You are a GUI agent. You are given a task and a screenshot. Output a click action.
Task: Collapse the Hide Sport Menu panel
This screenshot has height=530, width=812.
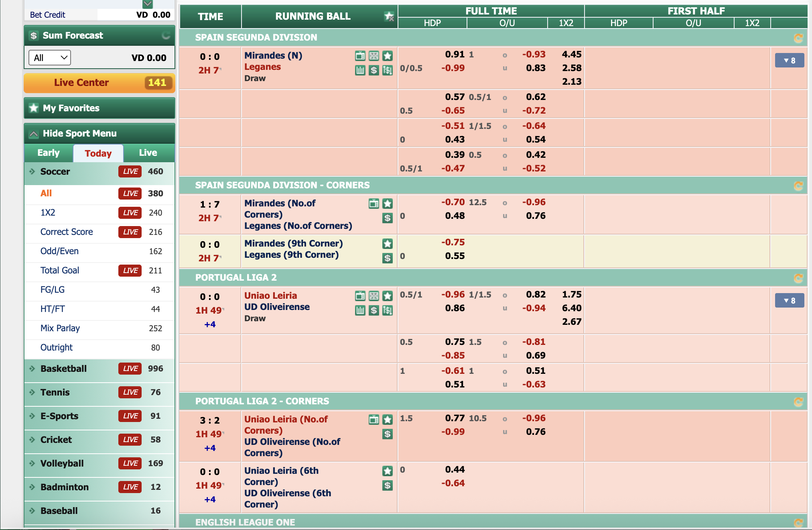pos(34,134)
